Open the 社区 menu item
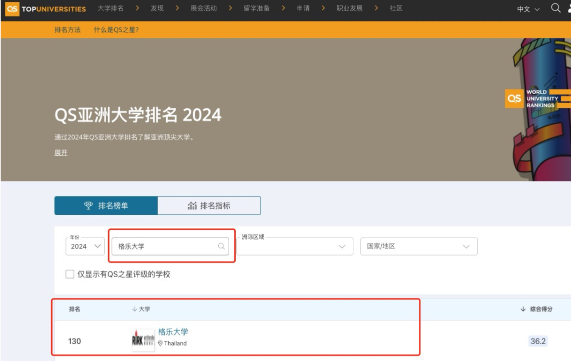 click(x=396, y=8)
